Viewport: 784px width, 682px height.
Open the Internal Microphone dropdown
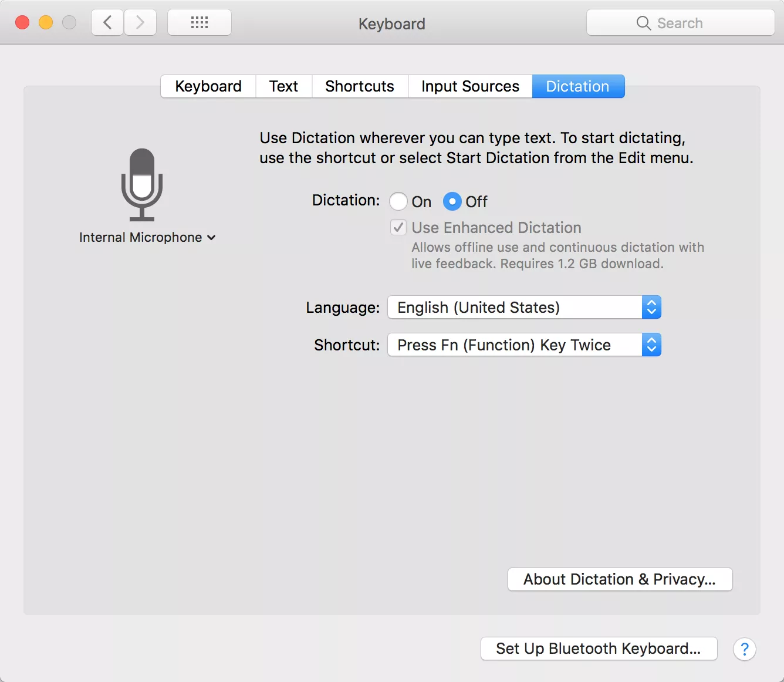[x=148, y=237]
